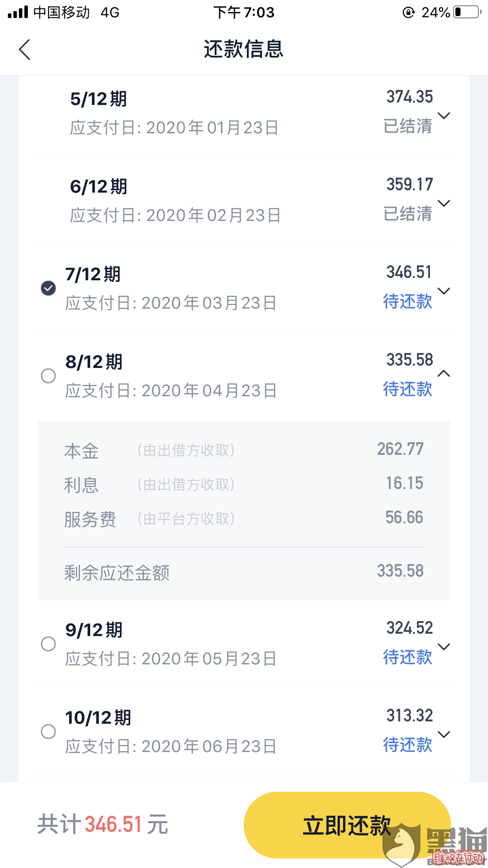Tap the 立即还款 repay now button

click(347, 825)
